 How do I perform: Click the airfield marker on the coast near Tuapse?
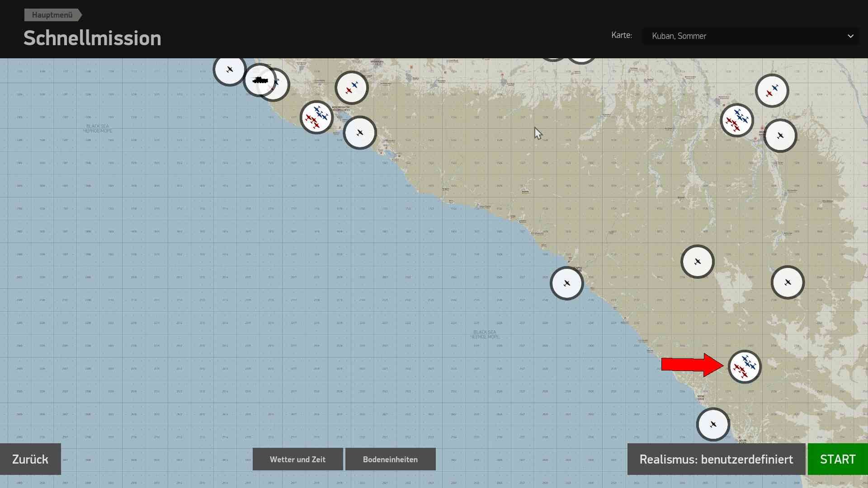(x=567, y=283)
